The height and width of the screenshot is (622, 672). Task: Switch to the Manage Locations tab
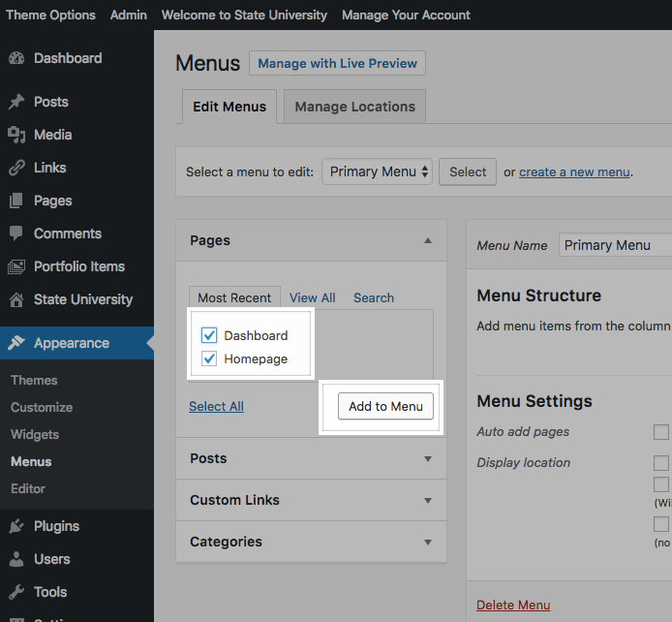point(354,107)
